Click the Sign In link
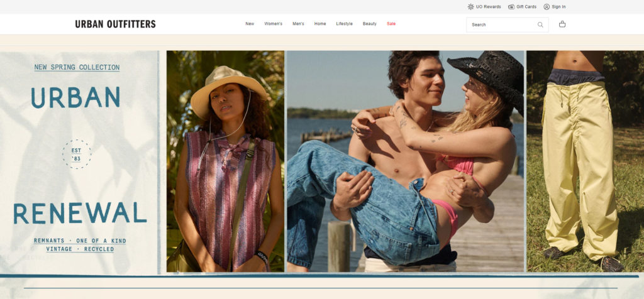644x299 pixels. click(555, 6)
